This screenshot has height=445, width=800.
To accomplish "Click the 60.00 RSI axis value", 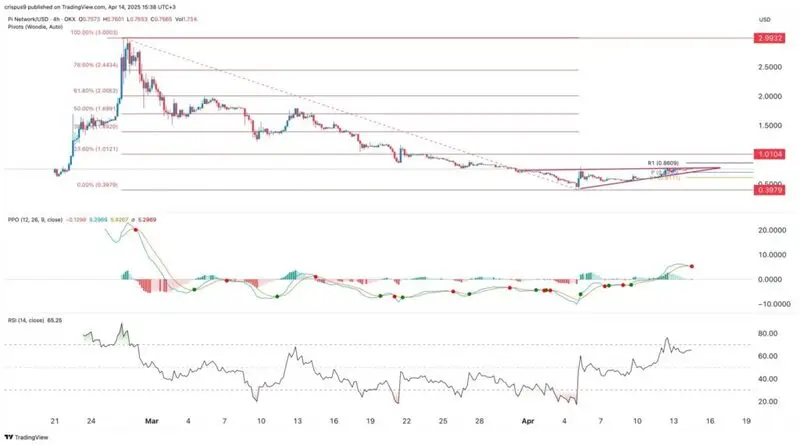I will 768,356.
